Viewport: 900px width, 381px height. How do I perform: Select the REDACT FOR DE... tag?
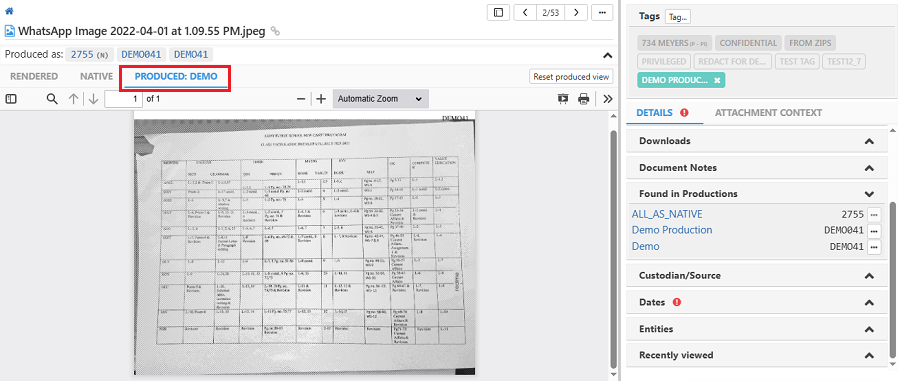(x=733, y=61)
